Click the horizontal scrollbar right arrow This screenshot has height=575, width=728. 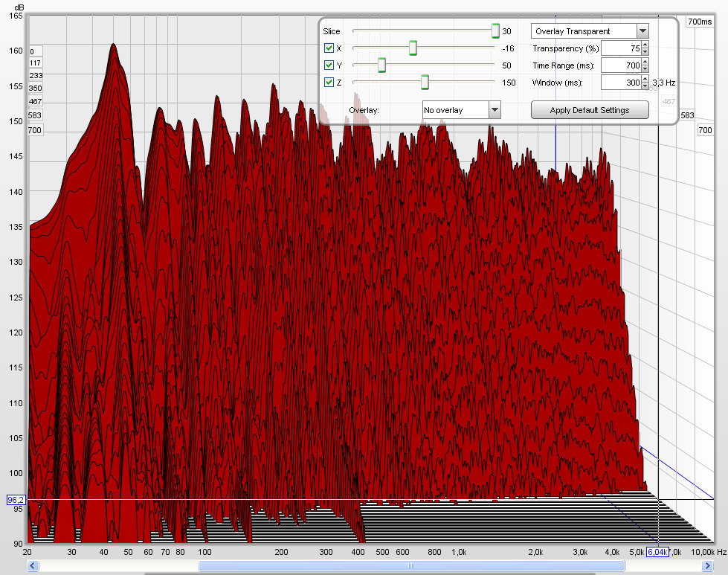pyautogui.click(x=708, y=566)
